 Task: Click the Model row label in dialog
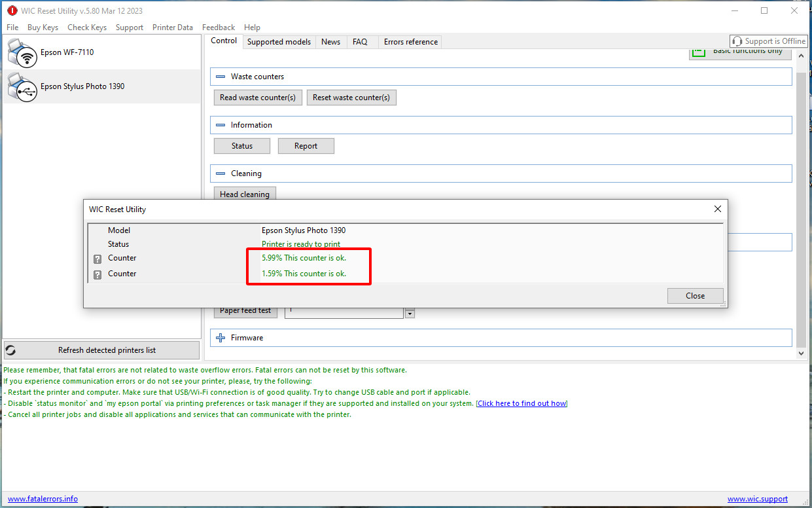(x=119, y=230)
